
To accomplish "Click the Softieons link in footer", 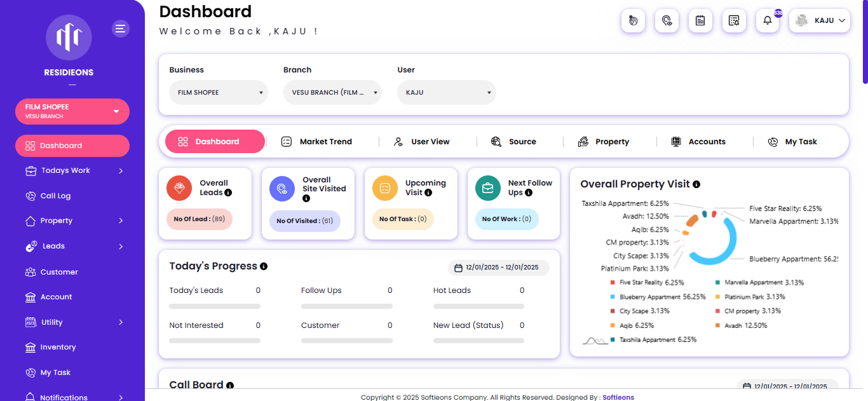I will coord(618,397).
